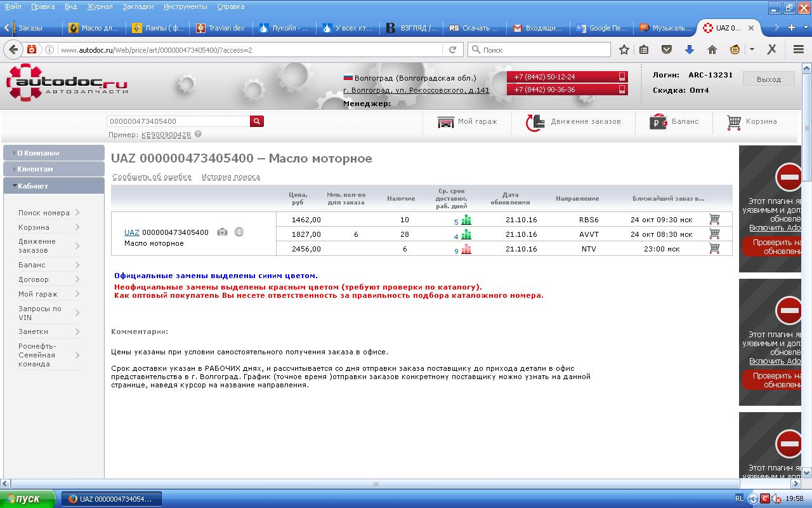The width and height of the screenshot is (812, 508).
Task: Click the X extension icon in the browser toolbar
Action: coord(771,50)
